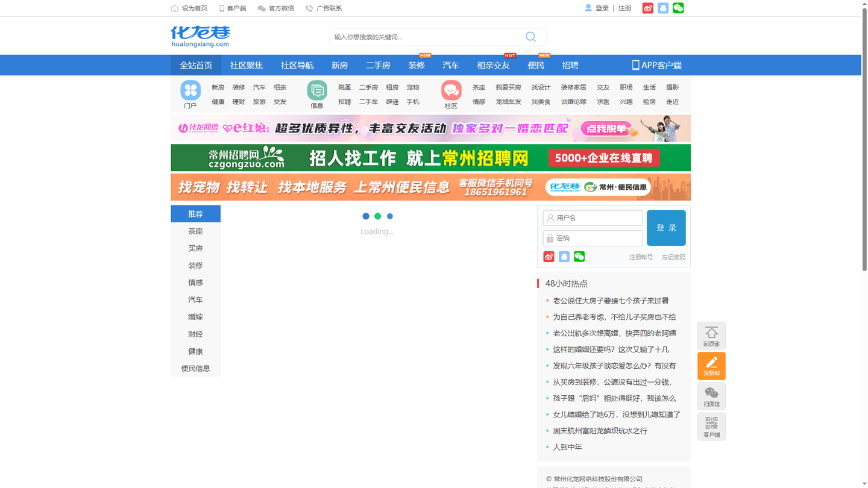Select the 便民信息 tab in the left sidebar
Image resolution: width=868 pixels, height=488 pixels.
click(195, 368)
